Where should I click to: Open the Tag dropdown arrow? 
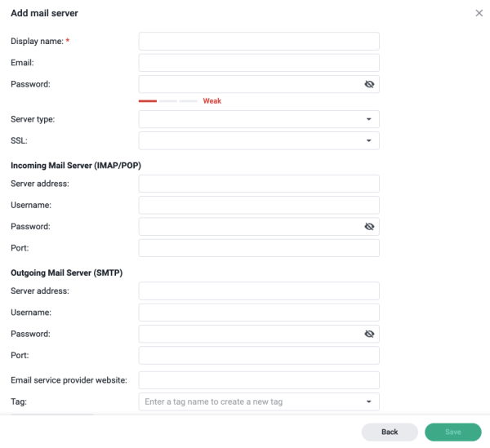coord(369,401)
